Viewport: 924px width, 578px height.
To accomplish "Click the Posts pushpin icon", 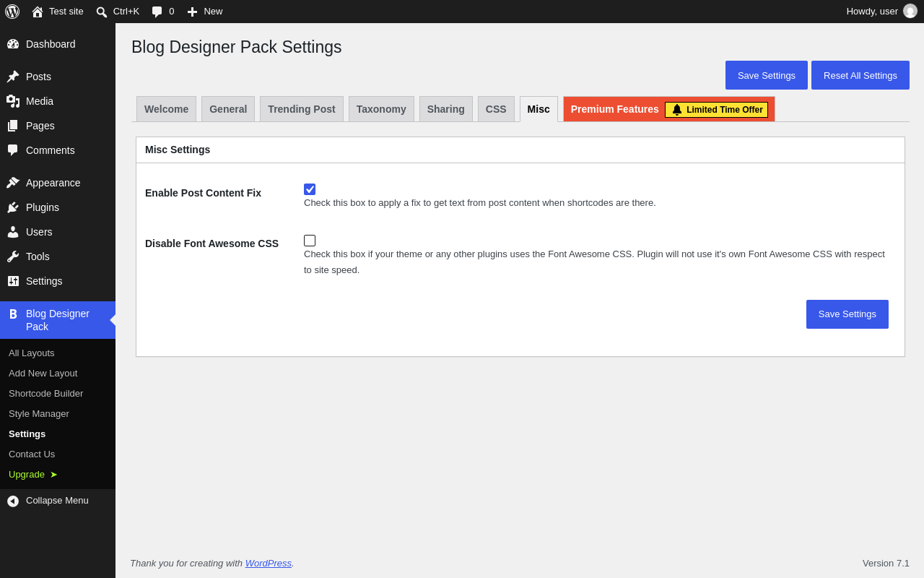I will click(13, 77).
